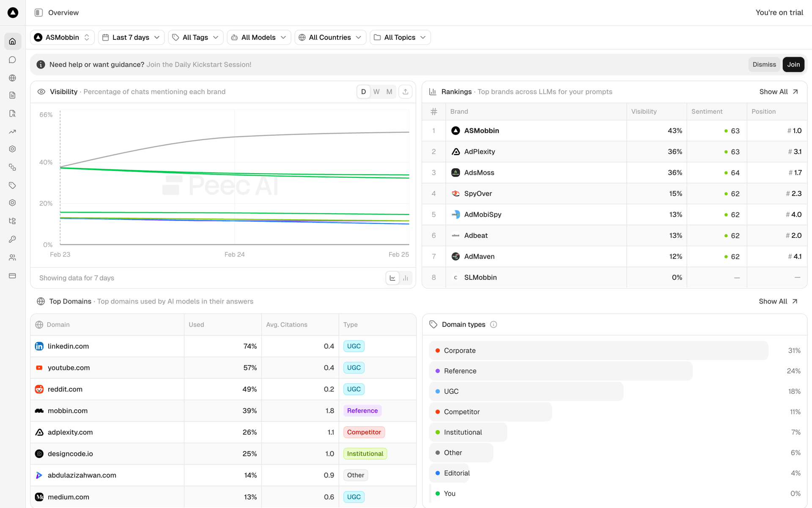This screenshot has height=508, width=812.
Task: Click Show All in Rankings panel
Action: tap(779, 92)
